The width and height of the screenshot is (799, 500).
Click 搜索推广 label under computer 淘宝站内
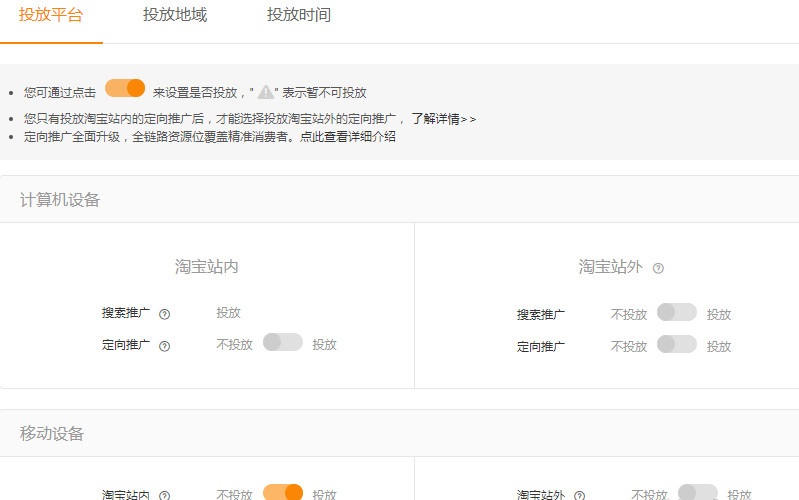pyautogui.click(x=125, y=312)
